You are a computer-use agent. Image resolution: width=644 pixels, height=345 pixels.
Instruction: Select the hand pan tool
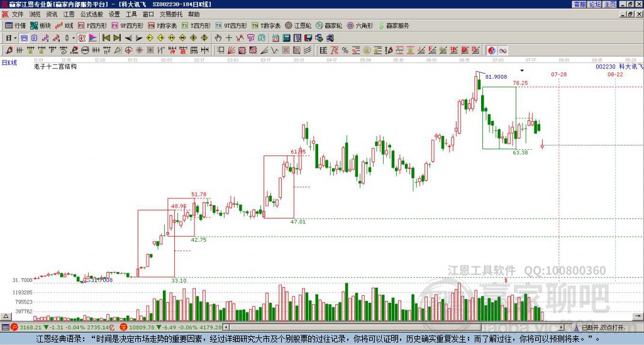pos(218,38)
